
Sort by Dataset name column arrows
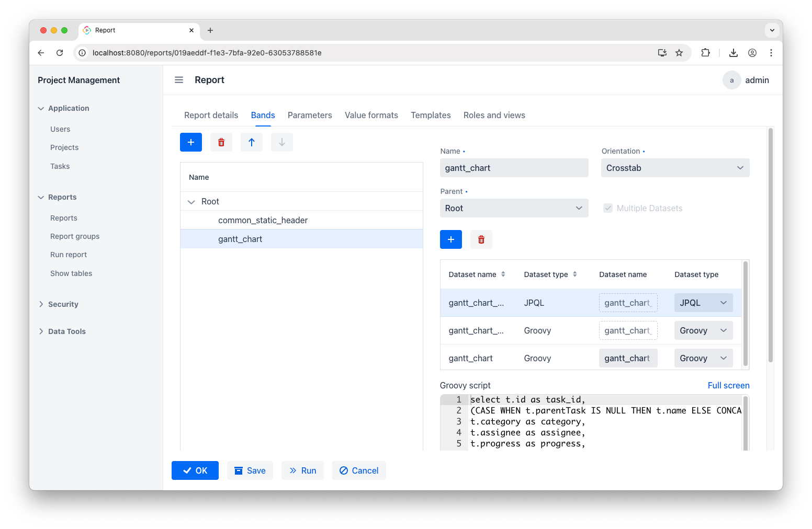[x=503, y=274]
